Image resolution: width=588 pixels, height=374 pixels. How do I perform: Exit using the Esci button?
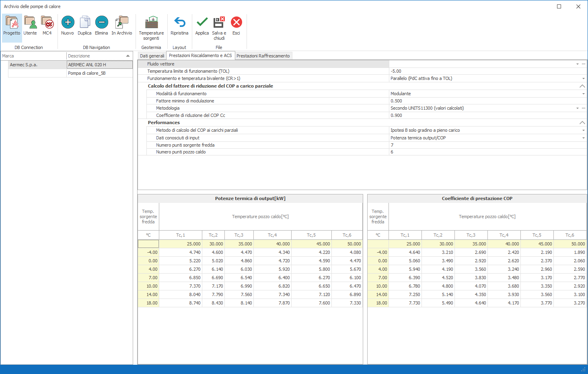(x=236, y=25)
